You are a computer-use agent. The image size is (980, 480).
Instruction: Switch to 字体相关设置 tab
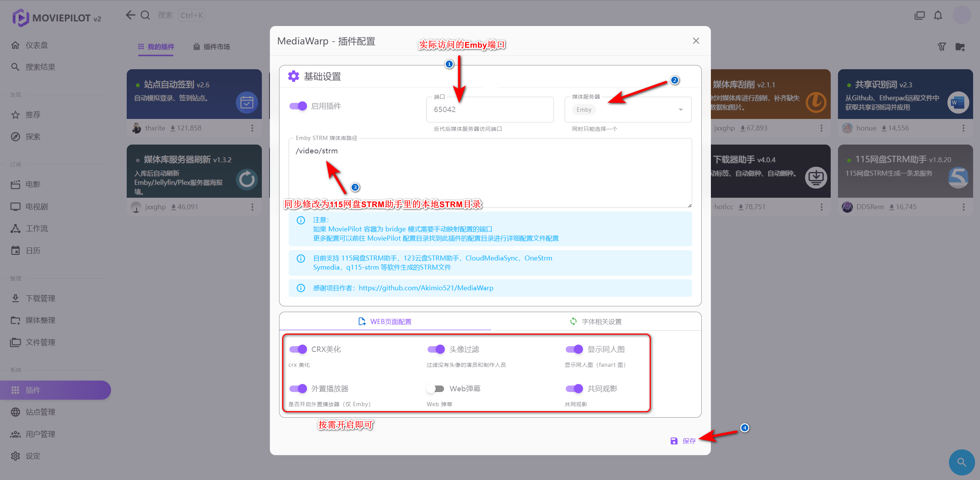596,321
